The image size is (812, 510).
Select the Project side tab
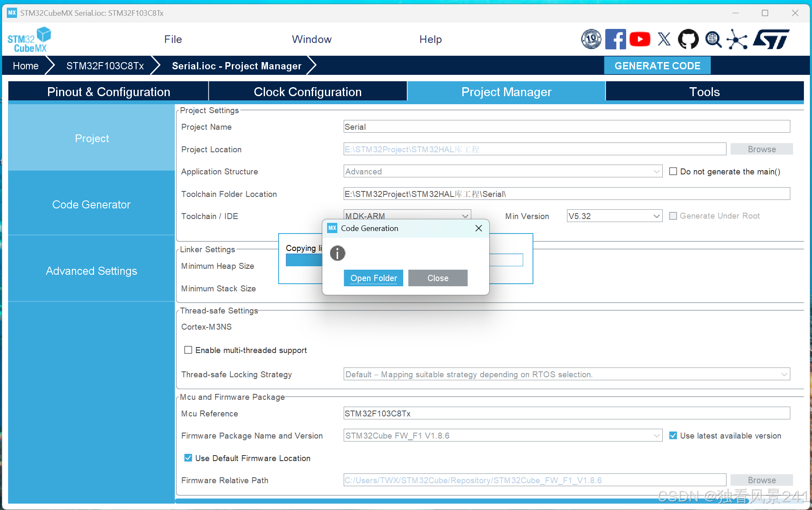coord(91,138)
